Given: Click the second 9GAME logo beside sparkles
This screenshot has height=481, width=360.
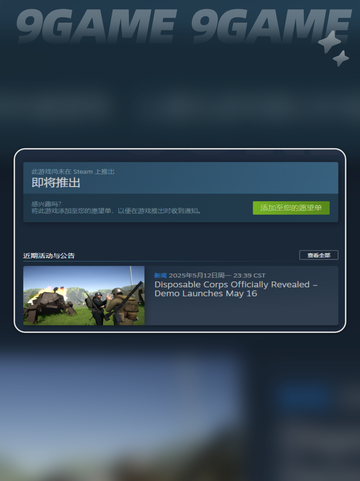Looking at the screenshot, I should tap(271, 26).
